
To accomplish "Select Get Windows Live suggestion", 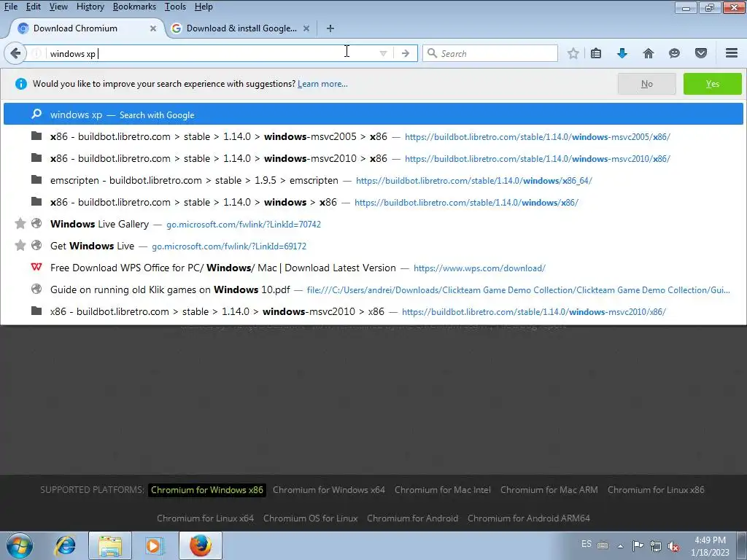I will (373, 246).
